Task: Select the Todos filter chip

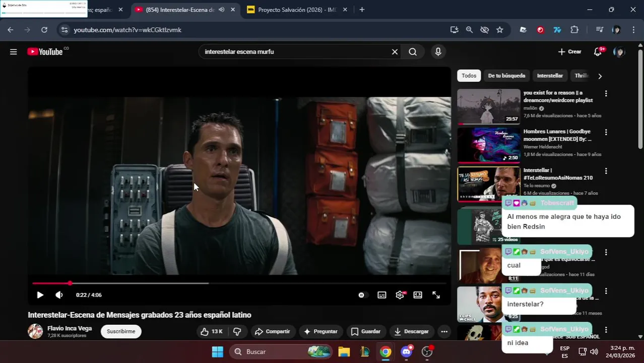Action: pyautogui.click(x=469, y=76)
